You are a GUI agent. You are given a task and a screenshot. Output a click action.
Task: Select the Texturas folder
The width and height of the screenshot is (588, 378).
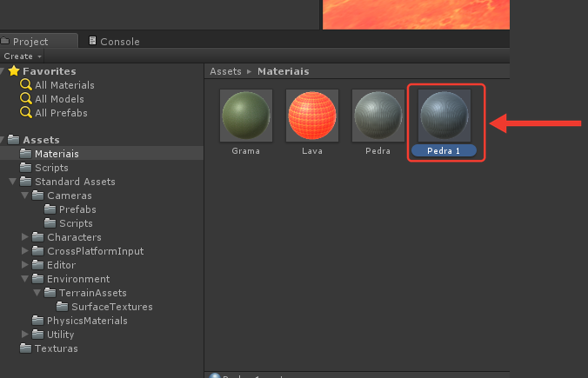coord(57,348)
